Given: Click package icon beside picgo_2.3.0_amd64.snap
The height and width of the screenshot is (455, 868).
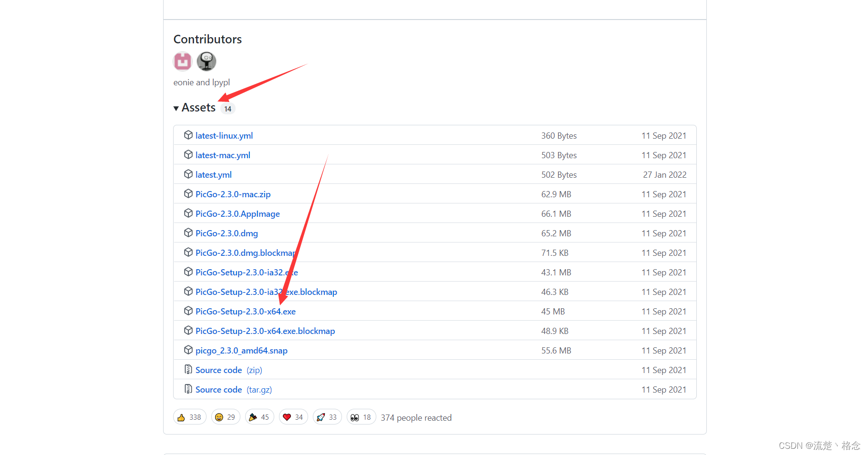Looking at the screenshot, I should pos(188,350).
